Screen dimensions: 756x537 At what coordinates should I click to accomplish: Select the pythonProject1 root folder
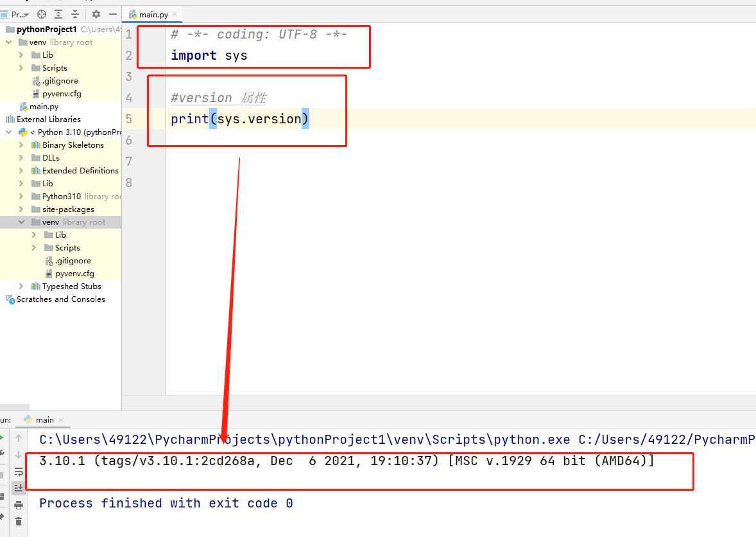pyautogui.click(x=46, y=30)
